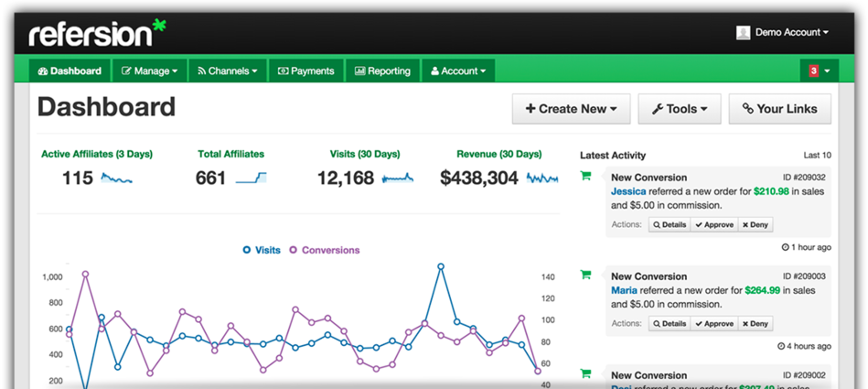This screenshot has width=868, height=389.
Task: Click the Active Affiliates sparkline chart
Action: pos(116,178)
